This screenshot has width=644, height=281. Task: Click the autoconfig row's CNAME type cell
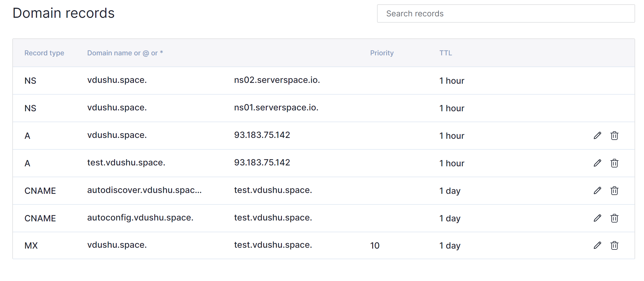click(x=40, y=218)
